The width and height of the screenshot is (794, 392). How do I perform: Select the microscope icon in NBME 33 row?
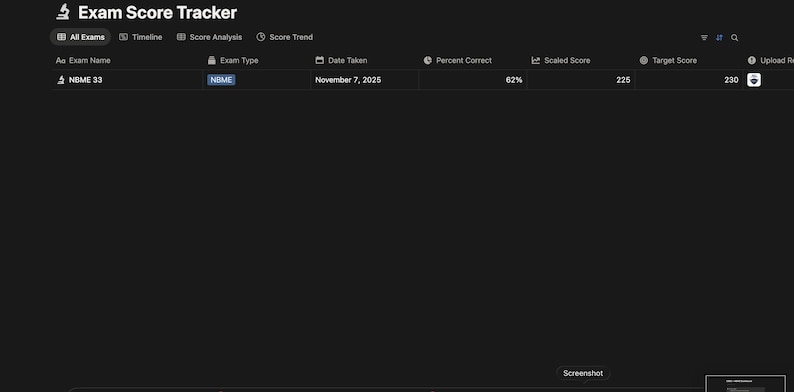[x=61, y=80]
